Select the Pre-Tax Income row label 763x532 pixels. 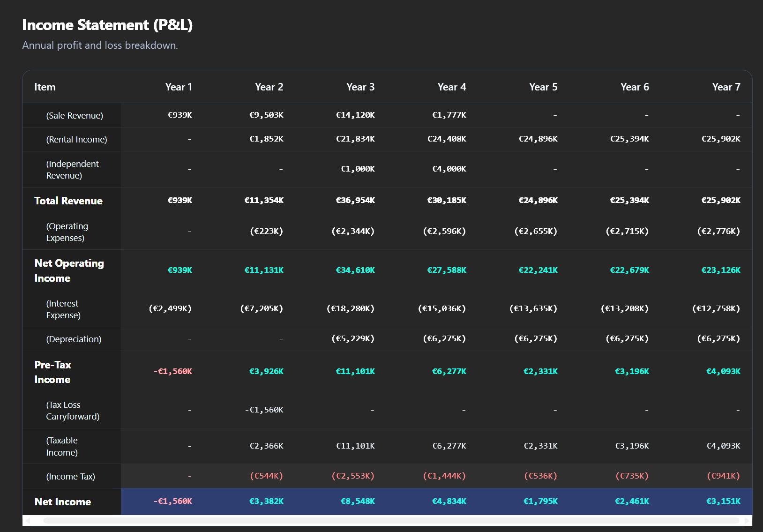(52, 372)
